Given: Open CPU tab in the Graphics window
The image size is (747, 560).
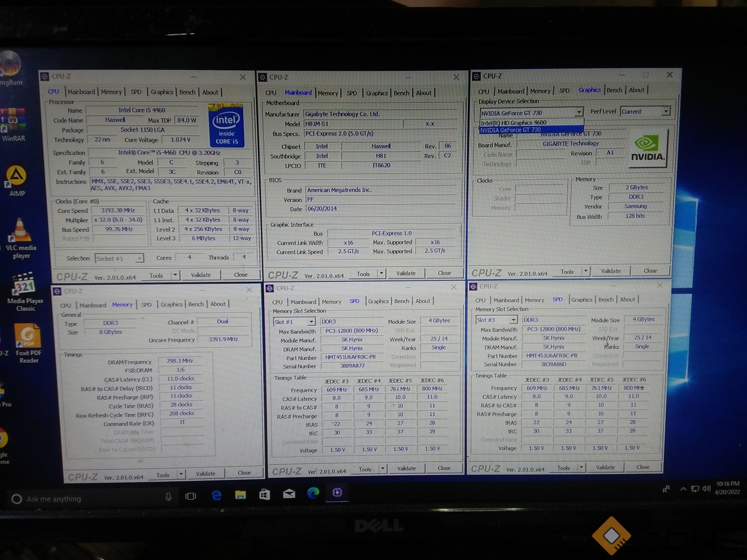Looking at the screenshot, I should click(484, 91).
